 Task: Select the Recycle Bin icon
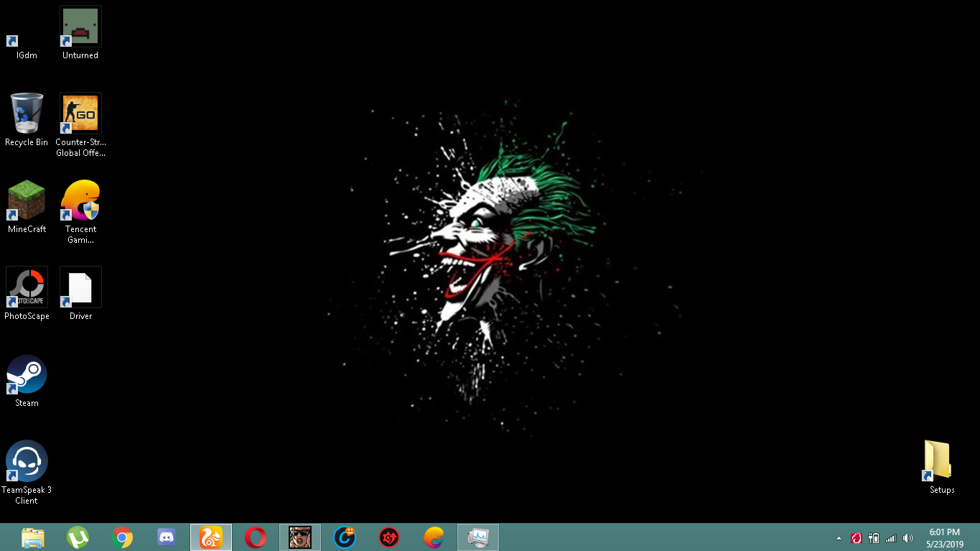27,121
